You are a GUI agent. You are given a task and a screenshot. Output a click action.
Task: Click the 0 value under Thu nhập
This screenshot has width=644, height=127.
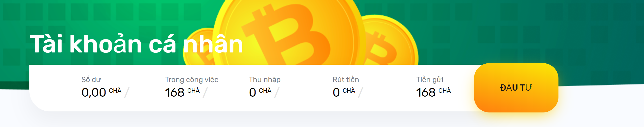pyautogui.click(x=252, y=92)
